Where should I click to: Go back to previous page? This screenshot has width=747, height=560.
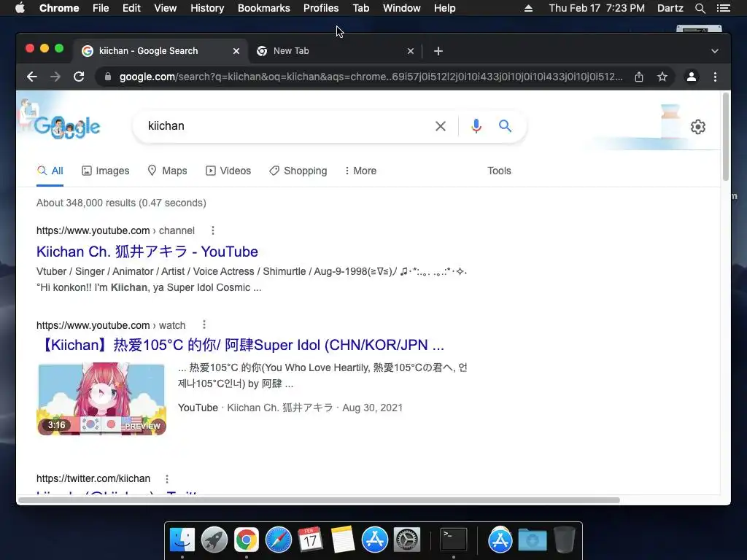point(32,77)
